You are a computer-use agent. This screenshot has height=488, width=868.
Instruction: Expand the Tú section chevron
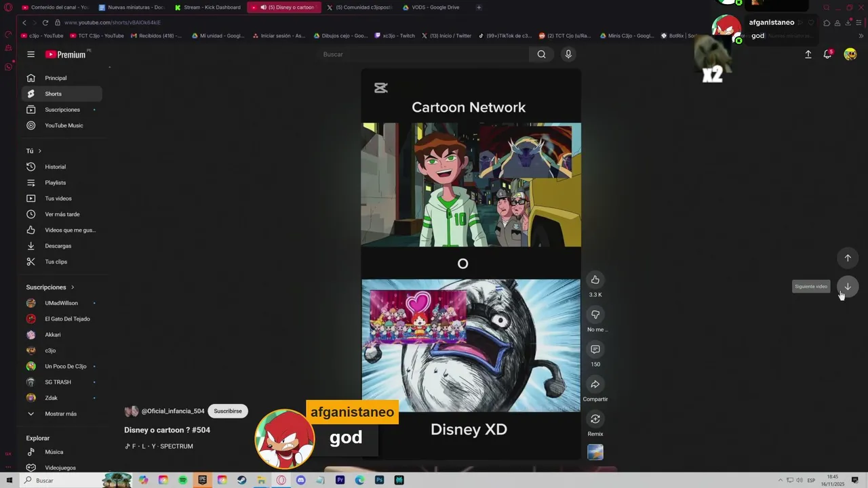(39, 151)
